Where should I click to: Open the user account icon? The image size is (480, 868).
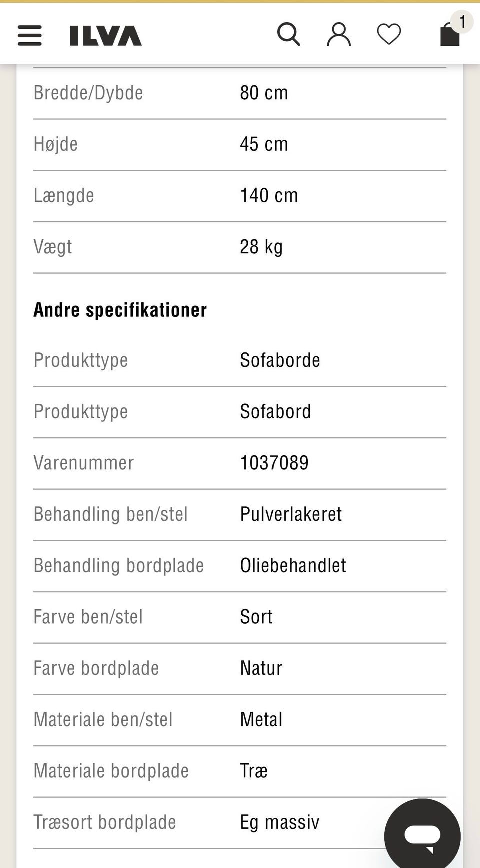pyautogui.click(x=339, y=34)
